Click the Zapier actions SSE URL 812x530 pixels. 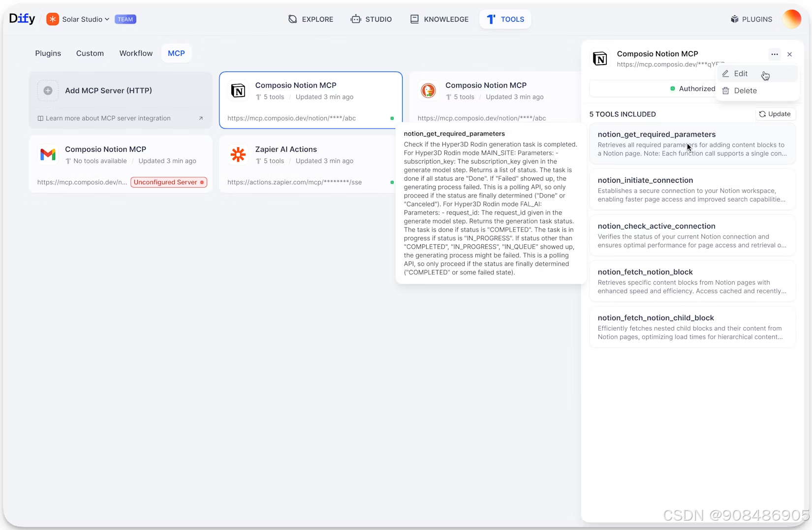[x=294, y=182]
